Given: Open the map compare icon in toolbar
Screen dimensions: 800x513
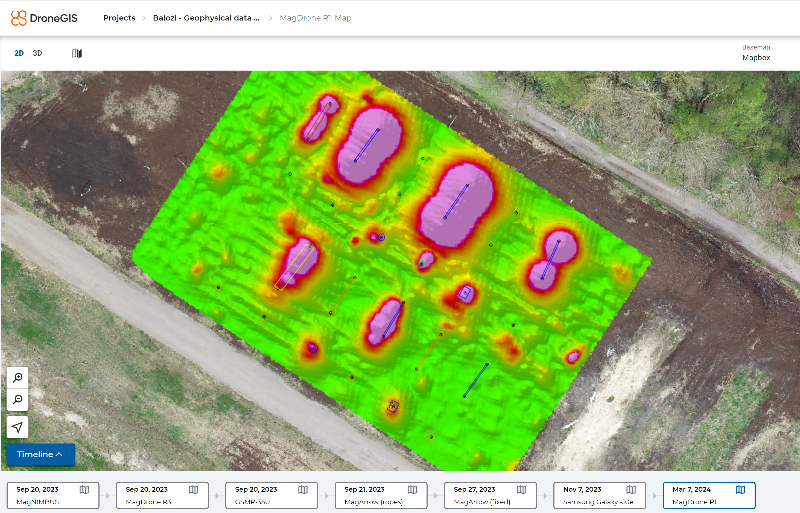Looking at the screenshot, I should tap(77, 53).
